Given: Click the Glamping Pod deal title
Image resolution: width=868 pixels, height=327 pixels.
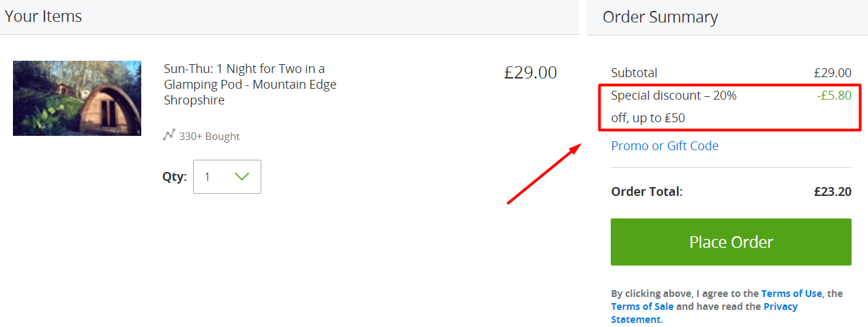Looking at the screenshot, I should [250, 84].
